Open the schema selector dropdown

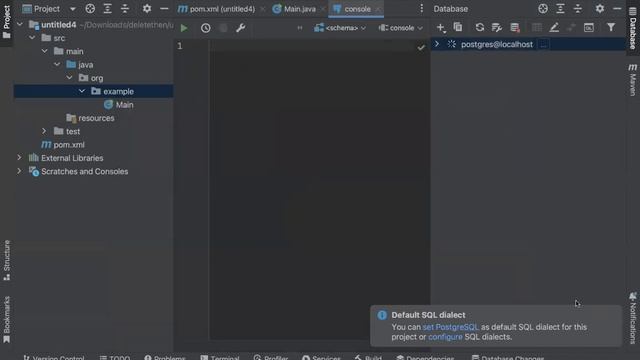coord(340,28)
